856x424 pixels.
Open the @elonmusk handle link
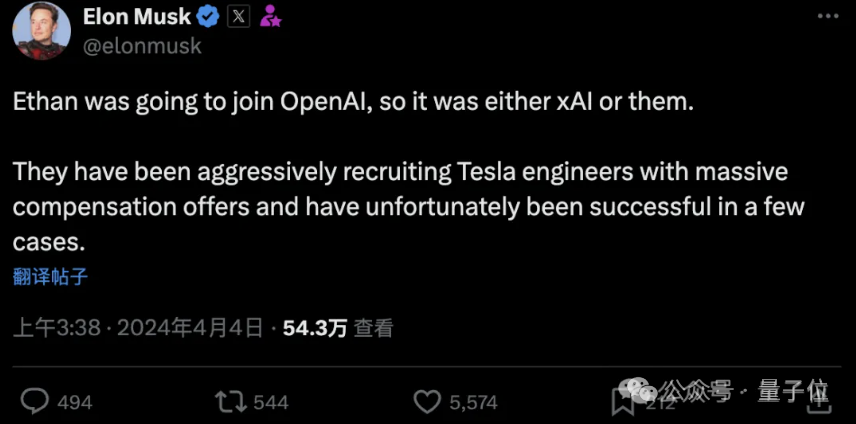tap(142, 46)
